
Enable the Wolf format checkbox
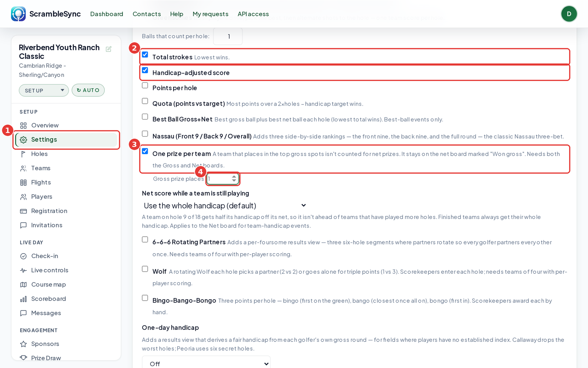click(x=145, y=269)
